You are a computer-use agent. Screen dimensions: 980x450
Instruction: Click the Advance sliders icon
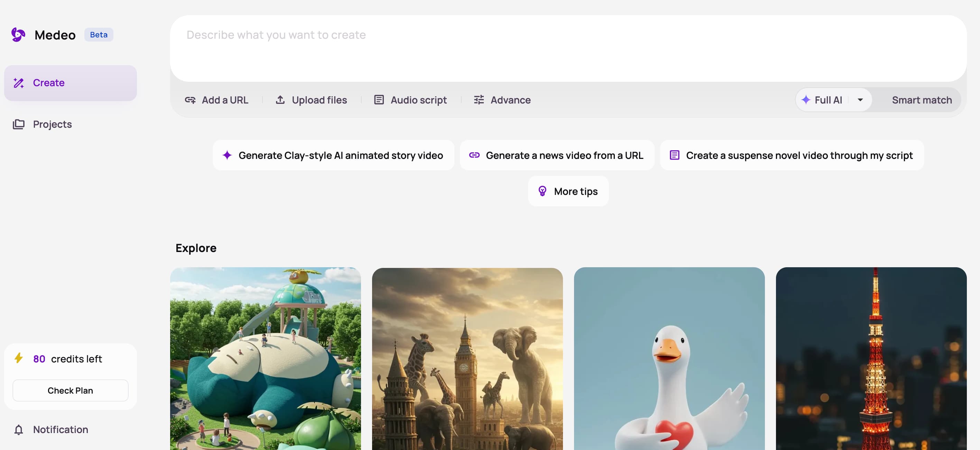click(479, 100)
